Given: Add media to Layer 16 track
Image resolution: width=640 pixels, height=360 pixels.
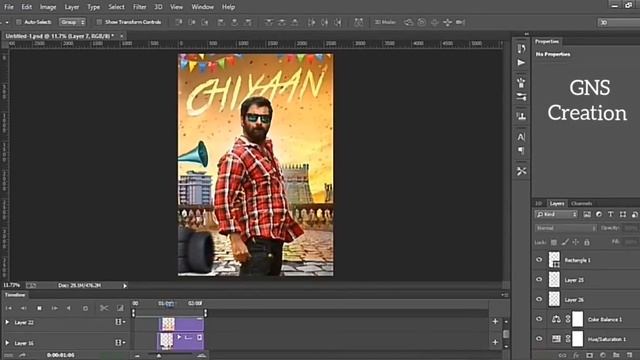Looking at the screenshot, I should tap(495, 342).
